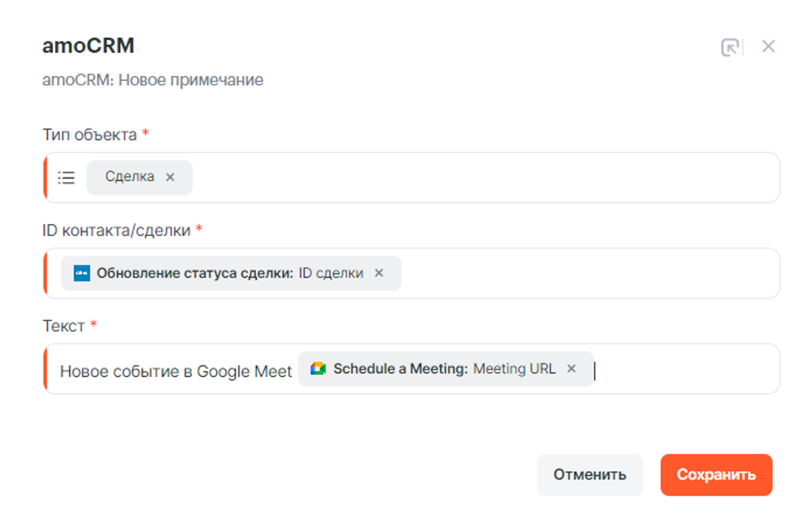Viewport: 812px width, 518px height.
Task: Open the list icon in Тип объекта
Action: coord(67,178)
